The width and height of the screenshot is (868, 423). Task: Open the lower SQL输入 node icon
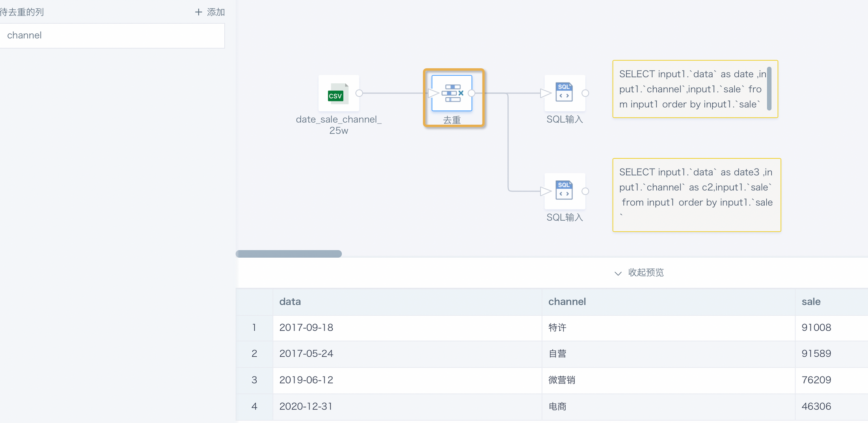564,191
